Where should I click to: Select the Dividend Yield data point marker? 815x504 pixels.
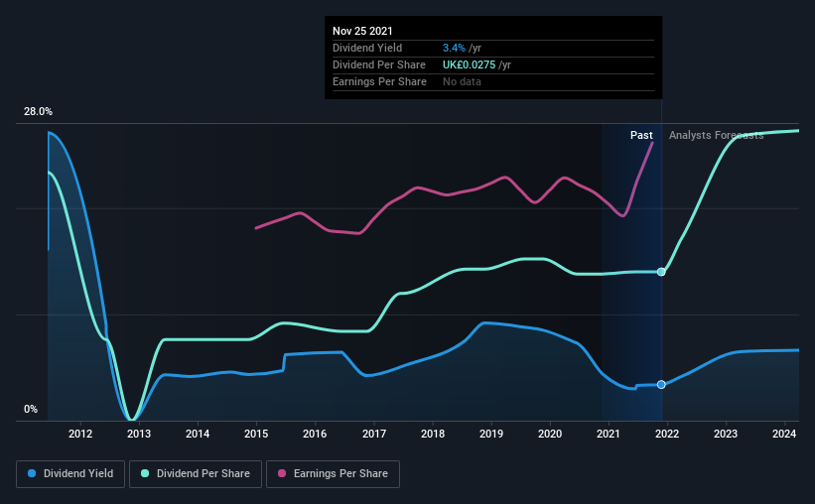661,385
